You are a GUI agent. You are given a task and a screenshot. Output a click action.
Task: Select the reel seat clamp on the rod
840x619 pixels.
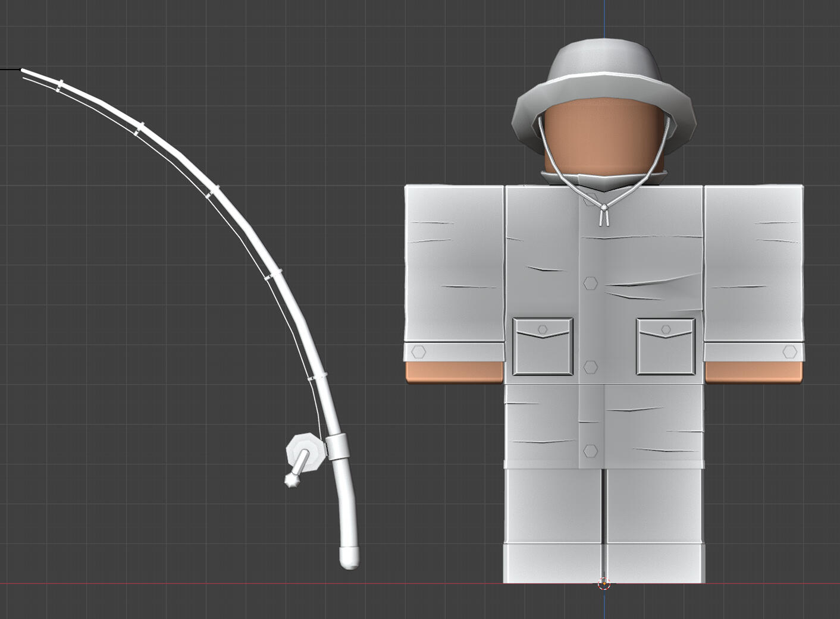337,447
